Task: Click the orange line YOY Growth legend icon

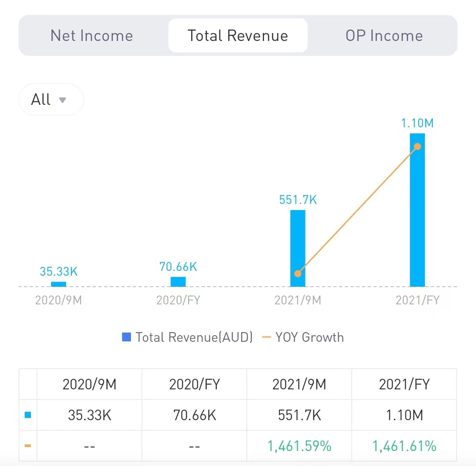Action: (267, 337)
